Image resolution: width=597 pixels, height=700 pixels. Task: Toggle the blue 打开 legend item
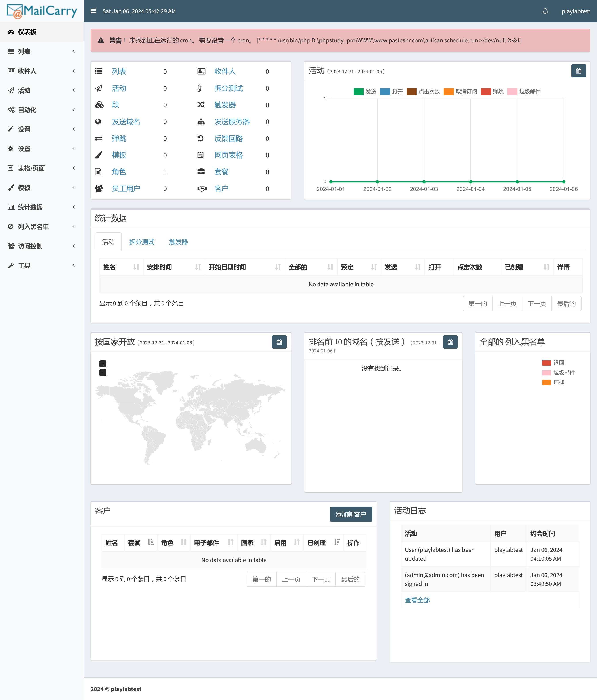[391, 92]
